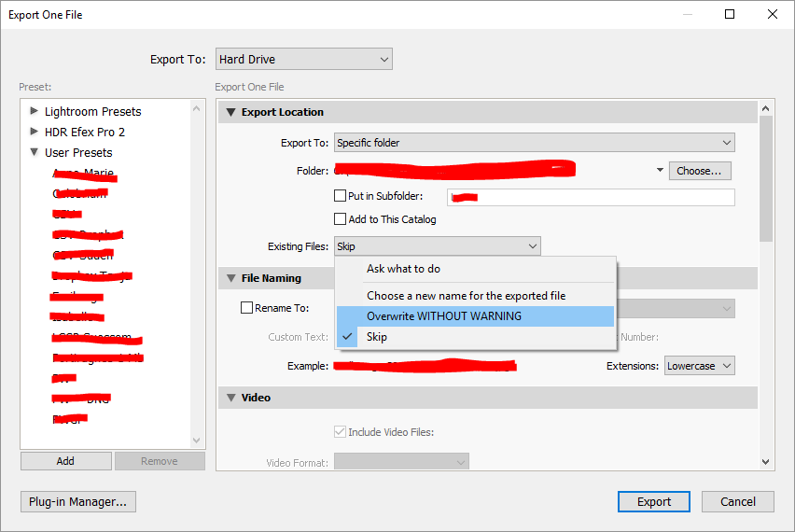Collapse the User Presets group
Image resolution: width=795 pixels, height=532 pixels.
[35, 152]
